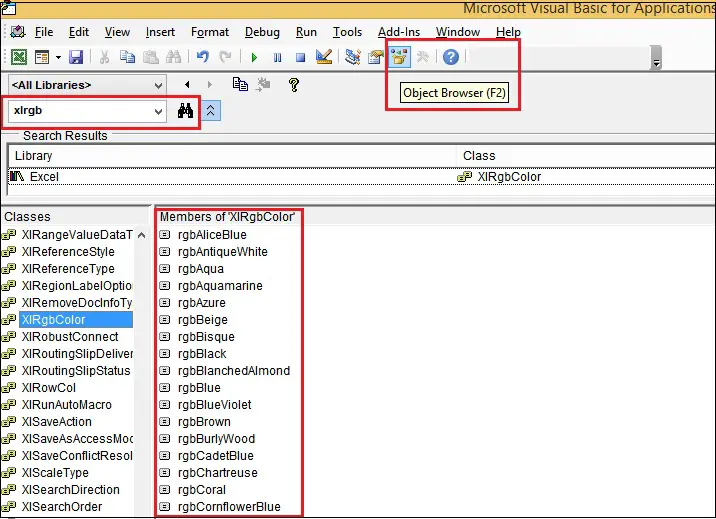Select XlSaveAction class
Image resolution: width=716 pixels, height=519 pixels.
pos(57,422)
